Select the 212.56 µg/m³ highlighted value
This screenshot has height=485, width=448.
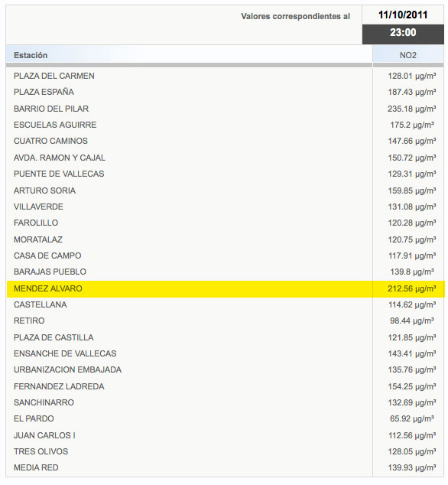tap(412, 289)
